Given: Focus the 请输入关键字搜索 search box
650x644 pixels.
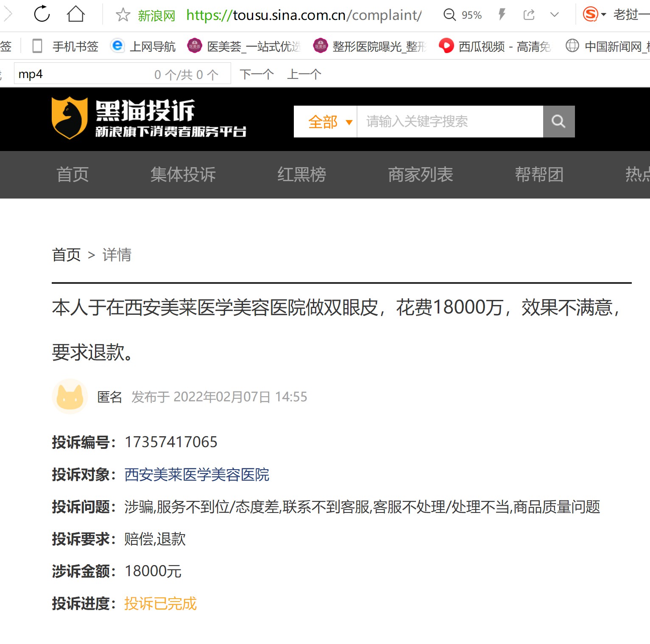Looking at the screenshot, I should click(450, 122).
